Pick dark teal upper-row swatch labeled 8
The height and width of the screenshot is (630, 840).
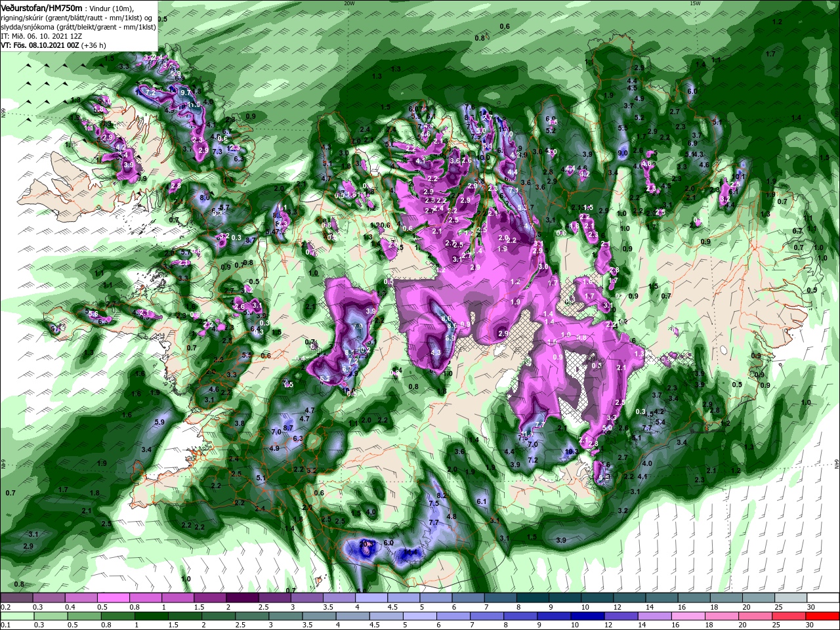[532, 598]
